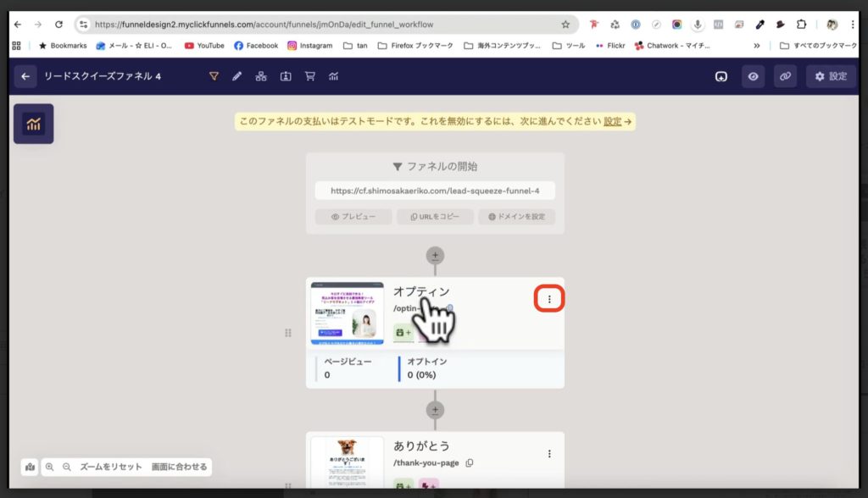Open the app install icon in the header
Image resolution: width=868 pixels, height=498 pixels.
click(721, 76)
